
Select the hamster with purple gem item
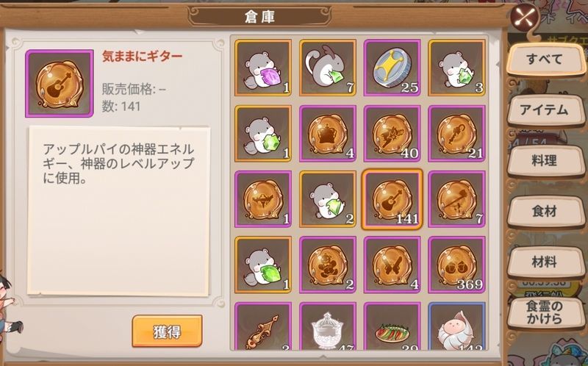[x=263, y=68]
